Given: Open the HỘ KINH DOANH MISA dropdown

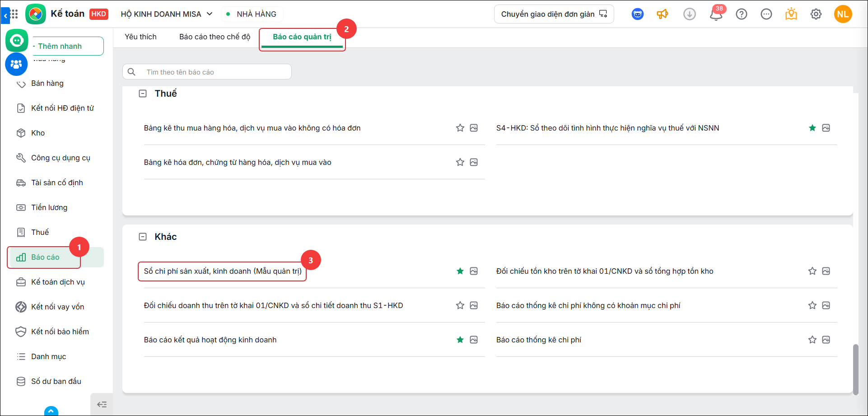Looking at the screenshot, I should click(x=167, y=14).
